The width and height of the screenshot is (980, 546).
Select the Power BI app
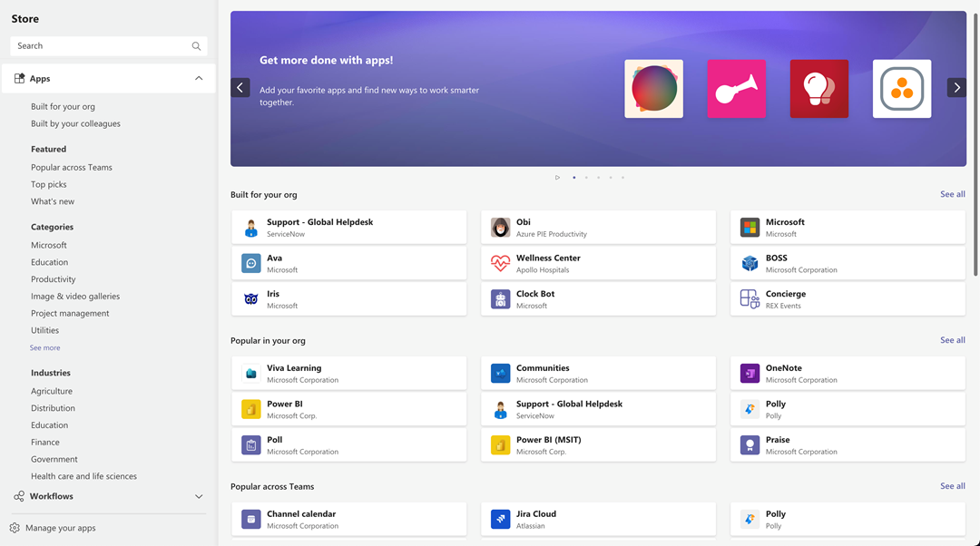pos(348,408)
